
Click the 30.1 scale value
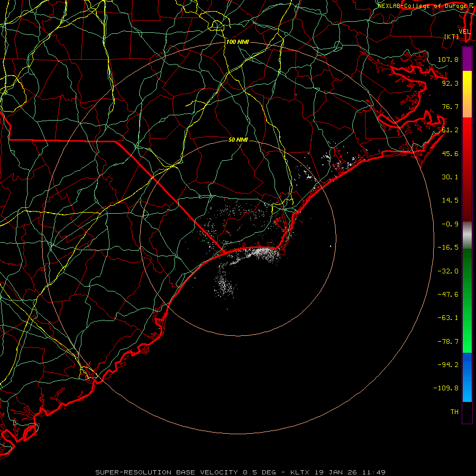tap(450, 177)
